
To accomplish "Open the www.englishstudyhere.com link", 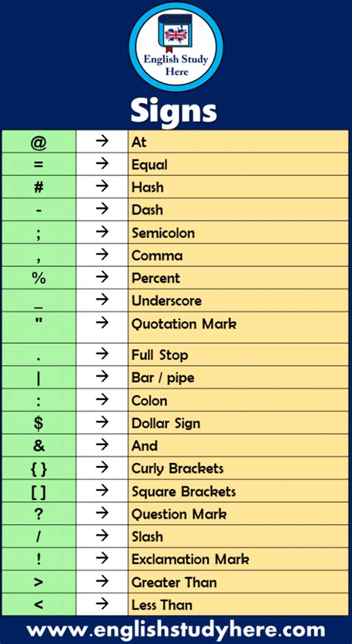I will click(176, 630).
